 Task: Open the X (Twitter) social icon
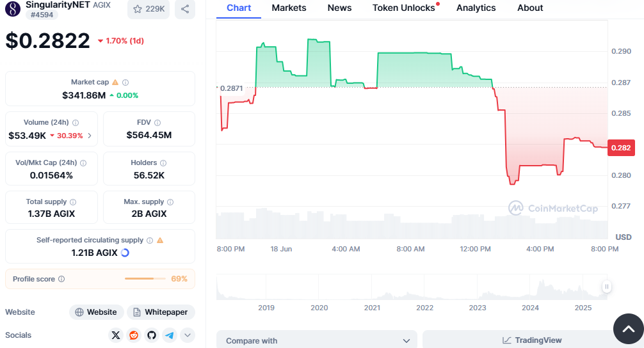(x=116, y=335)
